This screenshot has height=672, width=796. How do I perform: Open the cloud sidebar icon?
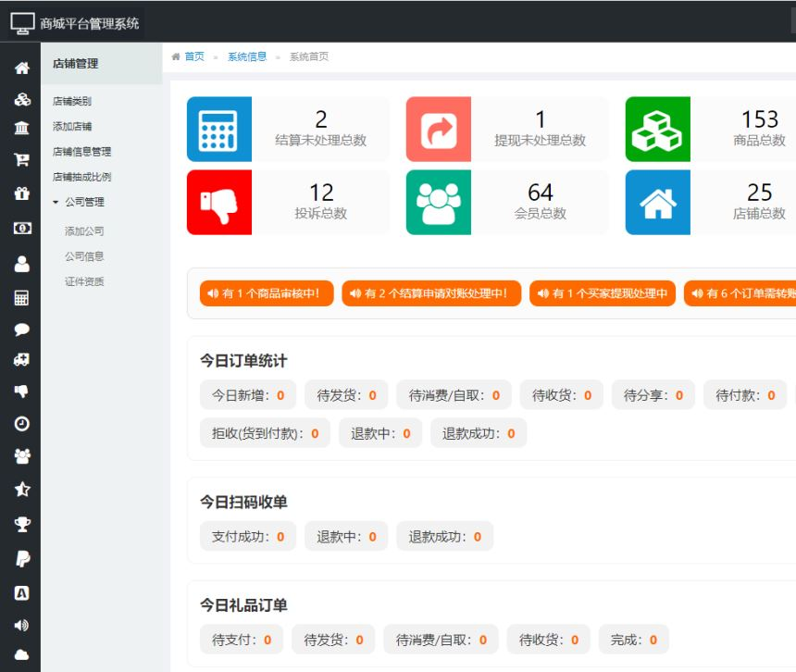click(x=22, y=654)
